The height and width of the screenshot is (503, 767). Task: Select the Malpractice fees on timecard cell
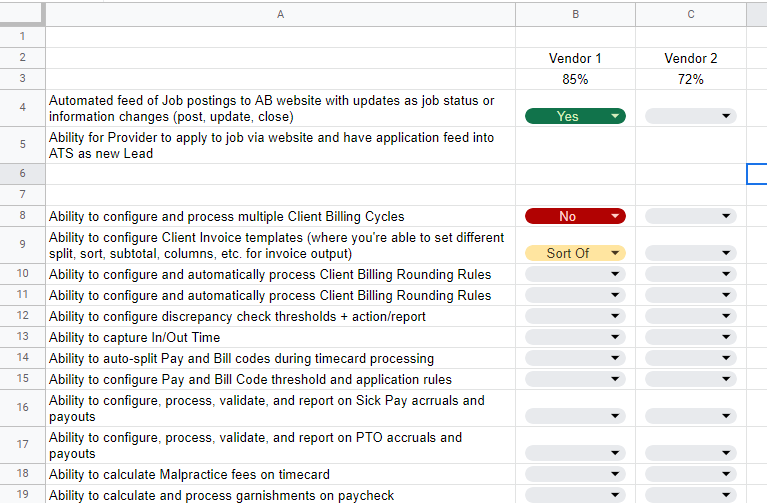click(x=280, y=475)
